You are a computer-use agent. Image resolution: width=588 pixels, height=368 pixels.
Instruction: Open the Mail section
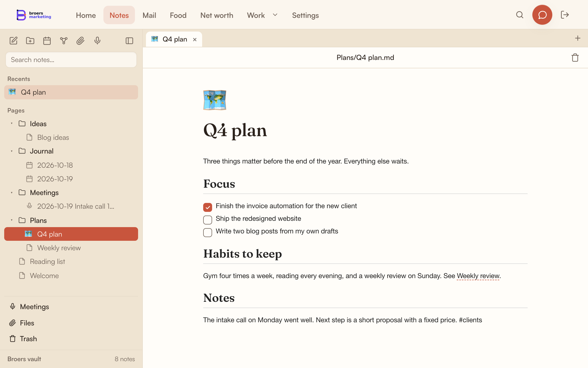pyautogui.click(x=149, y=15)
